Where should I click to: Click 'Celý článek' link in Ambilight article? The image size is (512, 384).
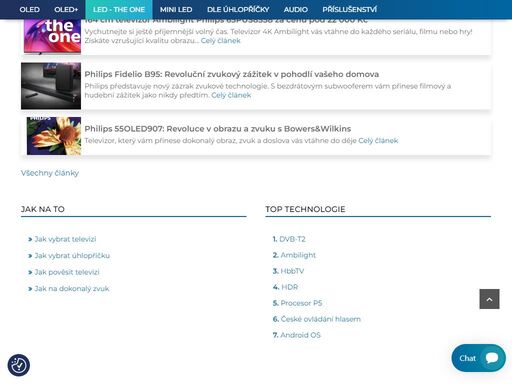pyautogui.click(x=220, y=41)
